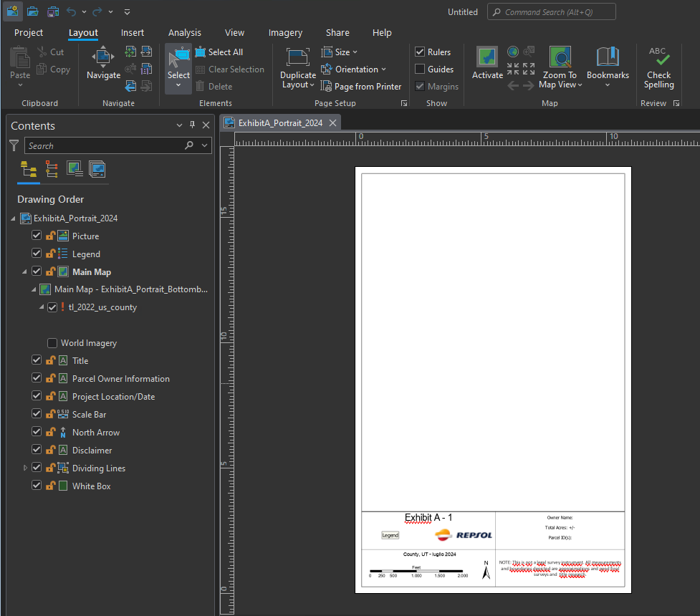The height and width of the screenshot is (616, 700).
Task: Click the Select All button
Action: tap(219, 52)
